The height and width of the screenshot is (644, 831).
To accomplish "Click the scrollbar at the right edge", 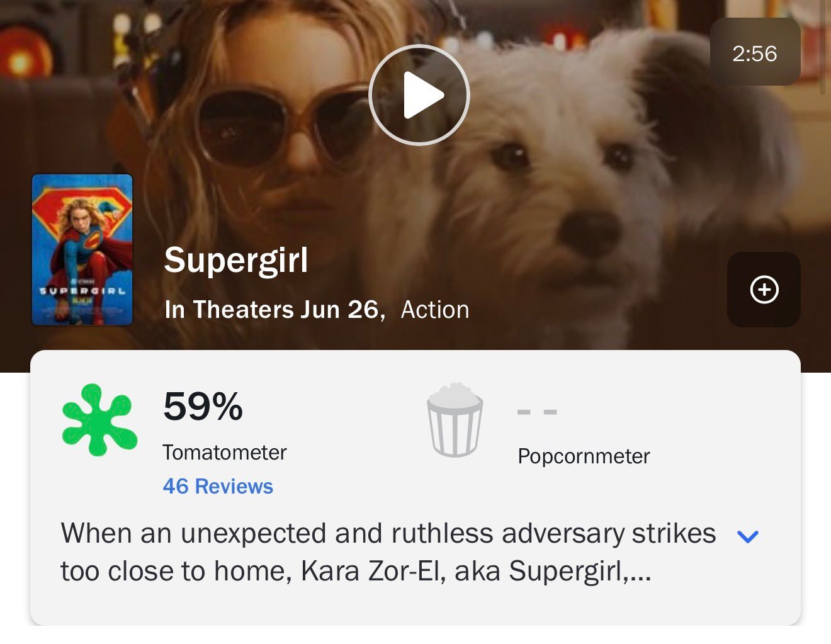I will click(823, 47).
